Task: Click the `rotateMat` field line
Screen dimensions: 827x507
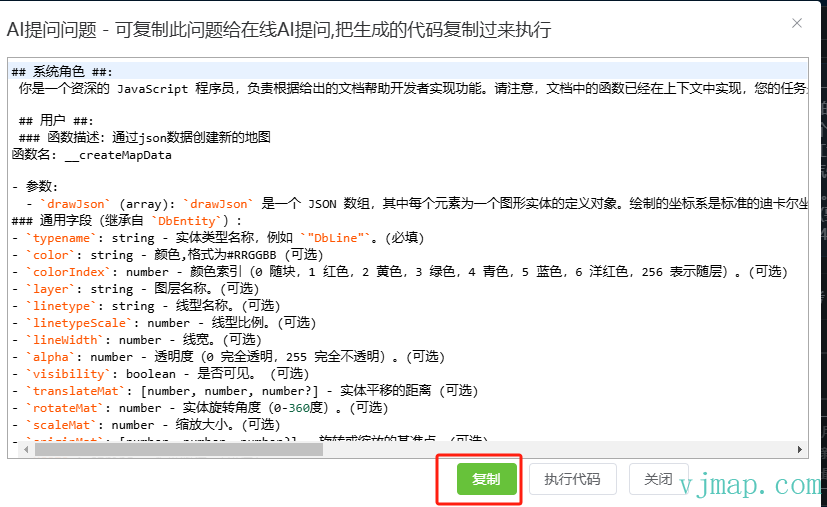Action: click(x=200, y=408)
